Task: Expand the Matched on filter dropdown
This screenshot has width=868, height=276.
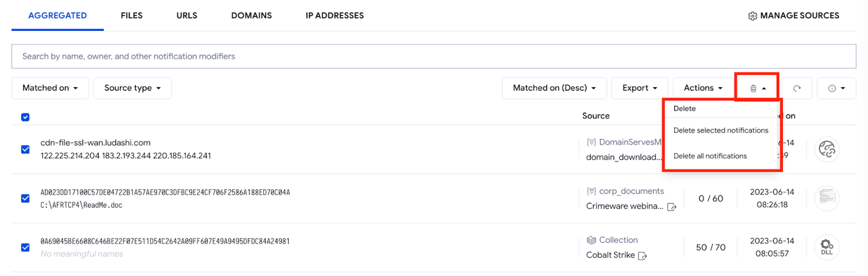Action: pyautogui.click(x=50, y=88)
